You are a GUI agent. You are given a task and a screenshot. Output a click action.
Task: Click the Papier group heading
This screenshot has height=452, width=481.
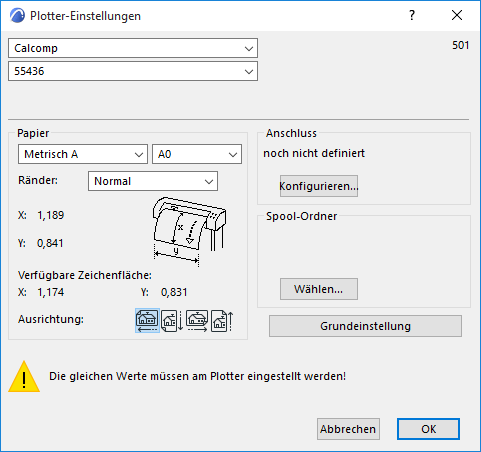33,133
